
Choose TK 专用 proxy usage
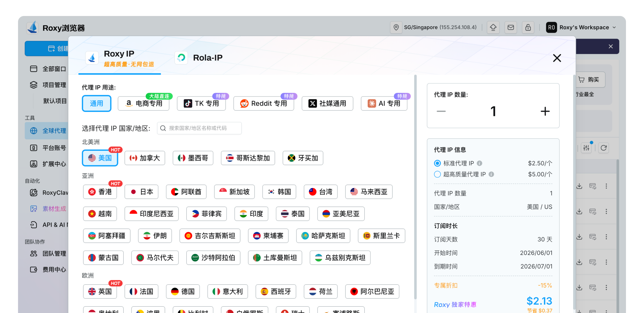201,103
